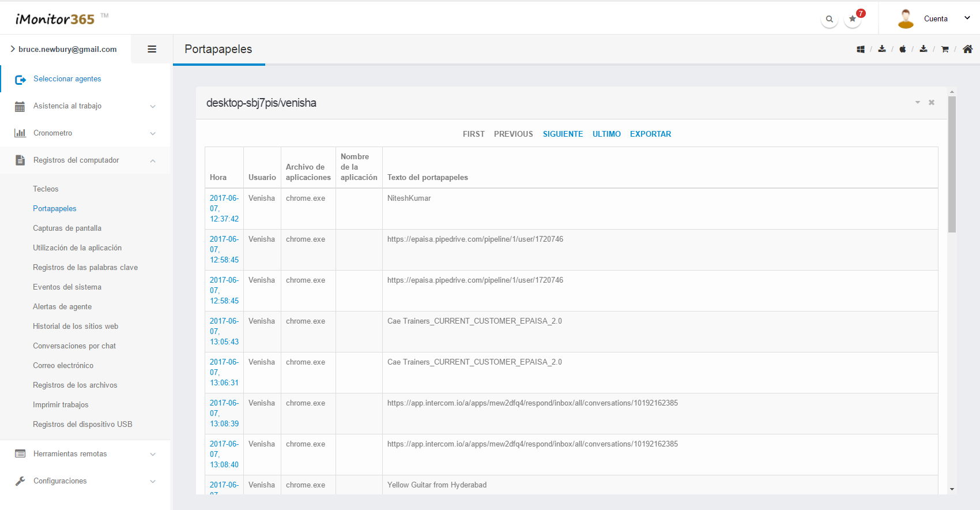Image resolution: width=980 pixels, height=510 pixels.
Task: Click the download icon after Windows logo
Action: 882,50
